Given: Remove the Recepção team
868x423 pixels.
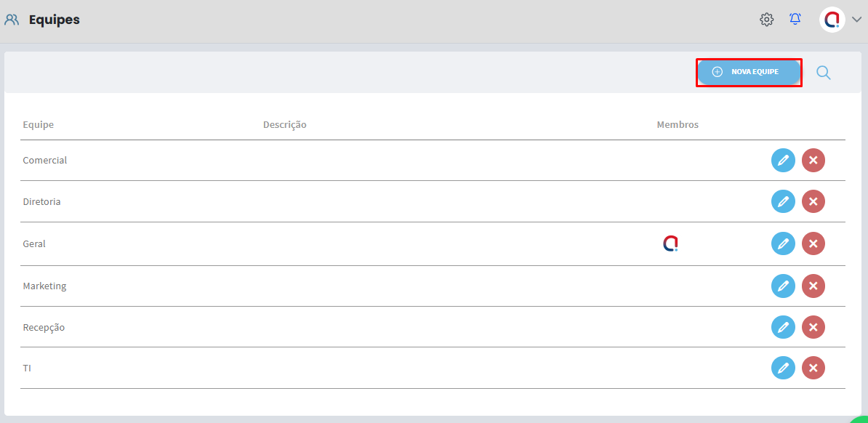Looking at the screenshot, I should pyautogui.click(x=813, y=327).
